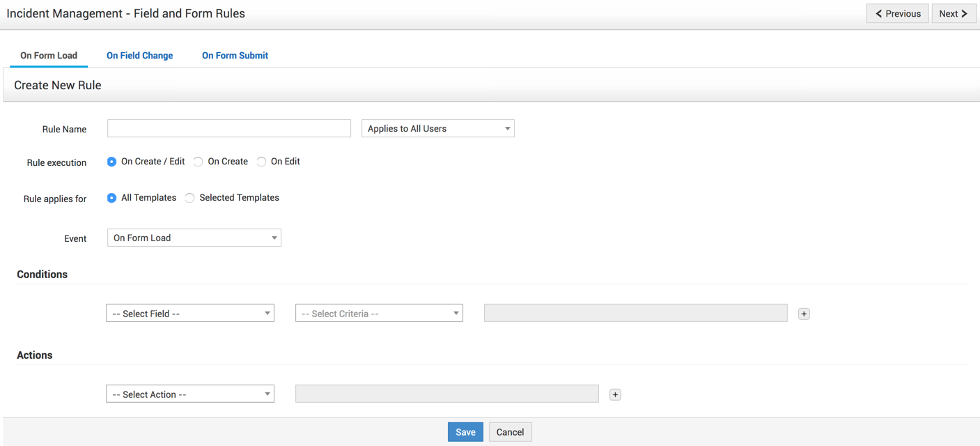Choose the On Create execution option
Image resolution: width=980 pixels, height=446 pixels.
(x=199, y=162)
